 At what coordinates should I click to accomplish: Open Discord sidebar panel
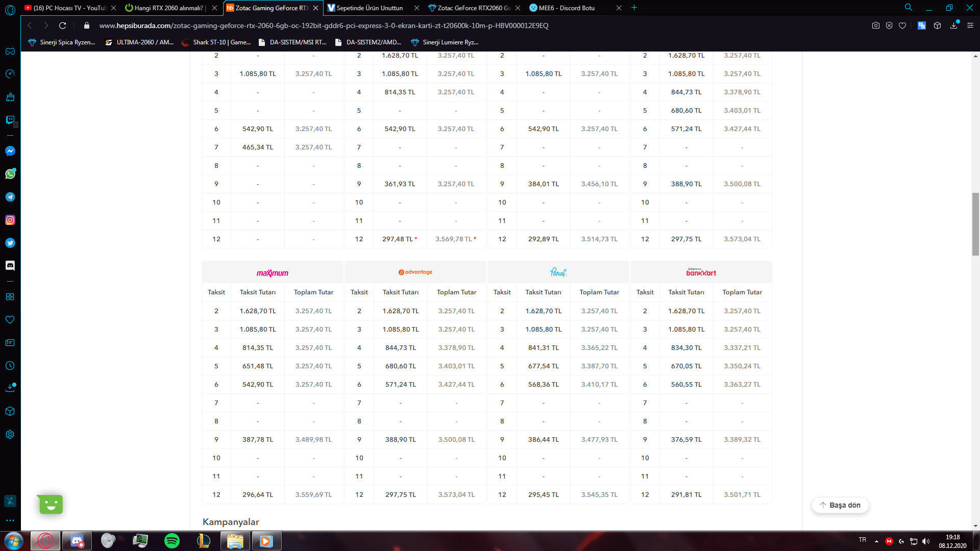[10, 265]
